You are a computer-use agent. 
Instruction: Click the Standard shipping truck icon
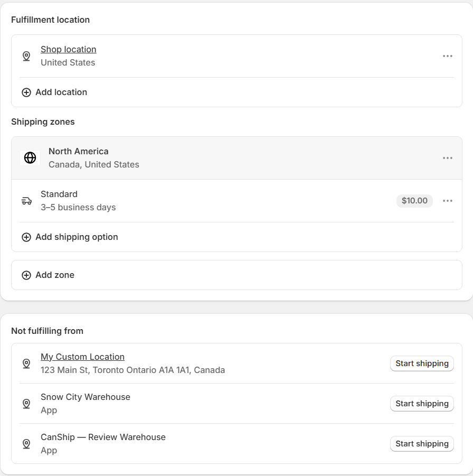tap(26, 201)
